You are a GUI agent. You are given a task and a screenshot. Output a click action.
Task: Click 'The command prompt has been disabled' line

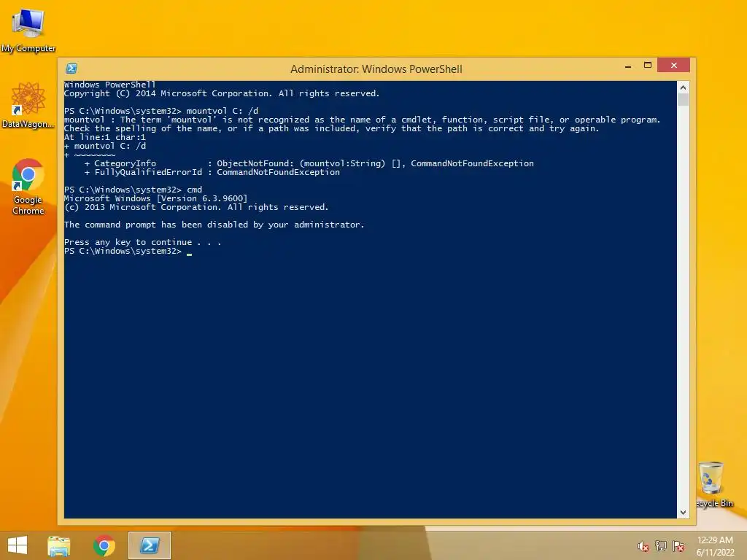[214, 225]
